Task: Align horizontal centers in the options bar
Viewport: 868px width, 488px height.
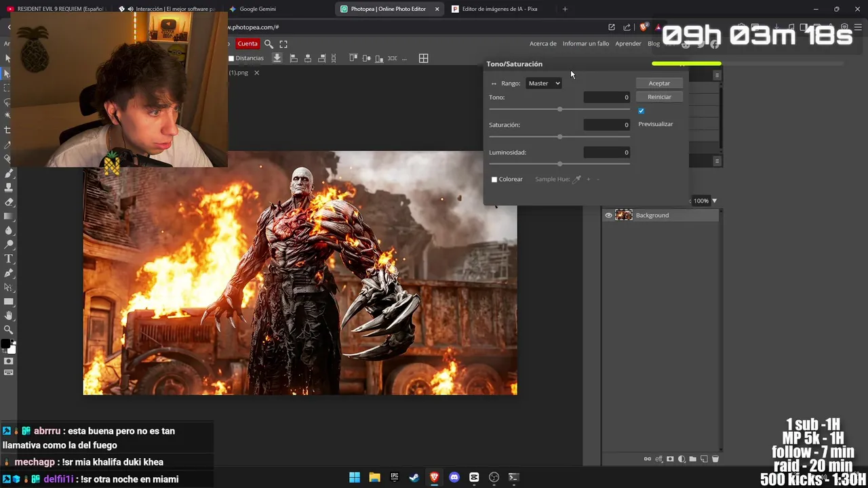Action: [308, 58]
